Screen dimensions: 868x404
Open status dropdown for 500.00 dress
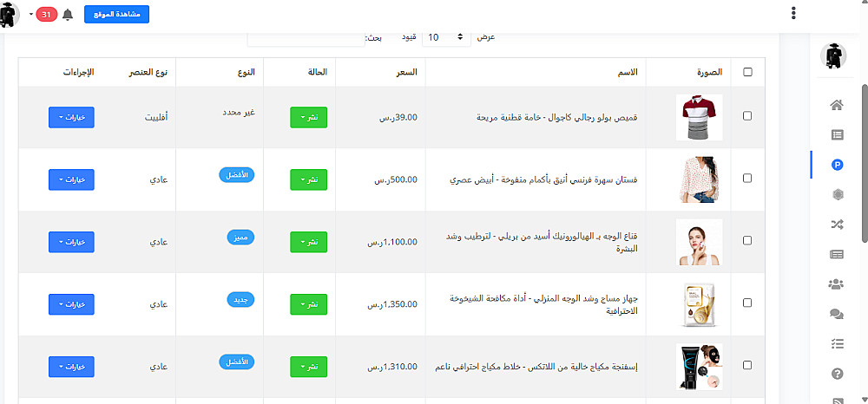(x=308, y=180)
